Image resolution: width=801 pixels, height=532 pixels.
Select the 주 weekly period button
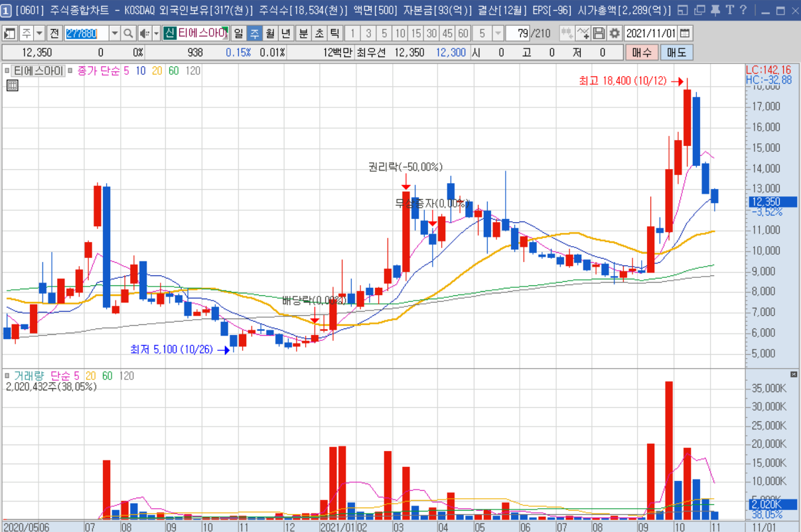click(255, 33)
